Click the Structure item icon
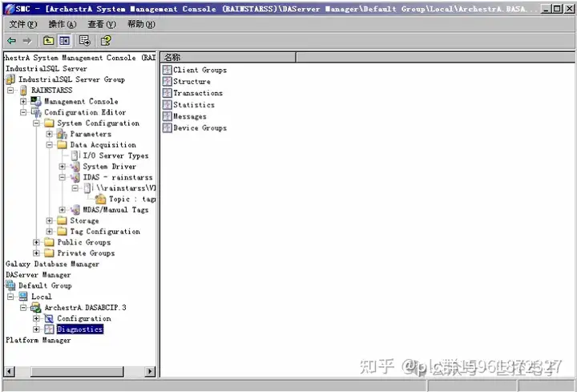Image resolution: width=577 pixels, height=392 pixels. [167, 81]
